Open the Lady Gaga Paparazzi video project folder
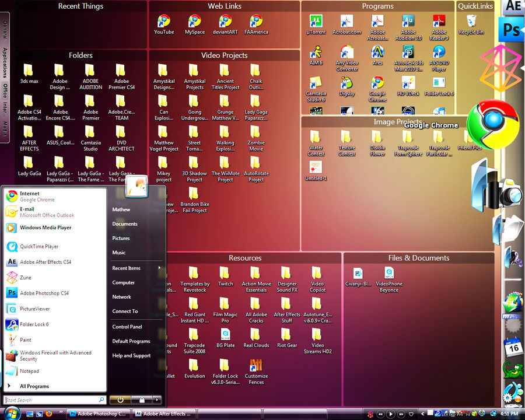525x420 pixels. pyautogui.click(x=256, y=107)
